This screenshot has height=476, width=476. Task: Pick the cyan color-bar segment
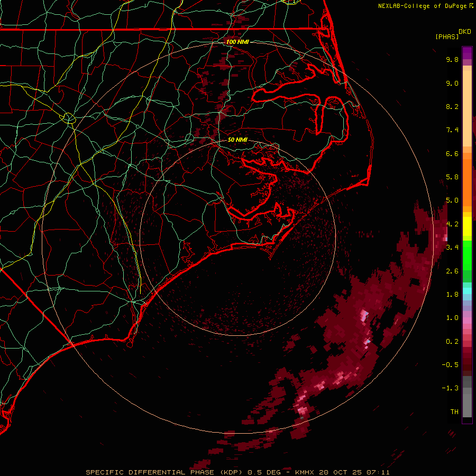pos(467,291)
